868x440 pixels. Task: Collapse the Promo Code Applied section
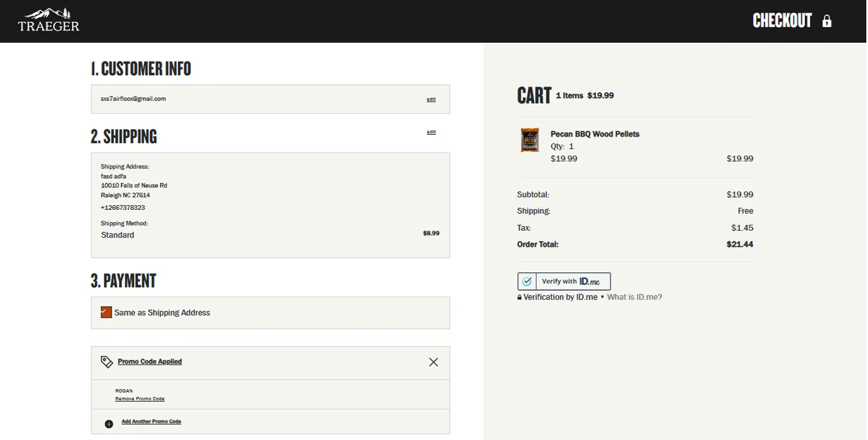[x=149, y=362]
